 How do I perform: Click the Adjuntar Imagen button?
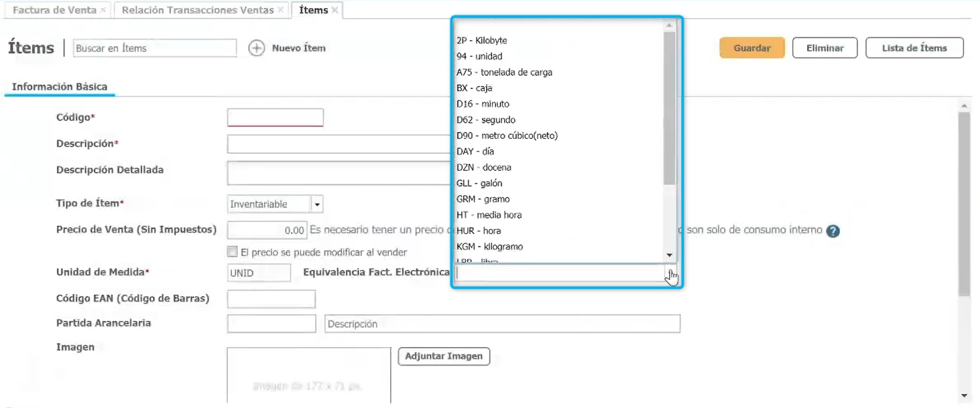tap(444, 356)
